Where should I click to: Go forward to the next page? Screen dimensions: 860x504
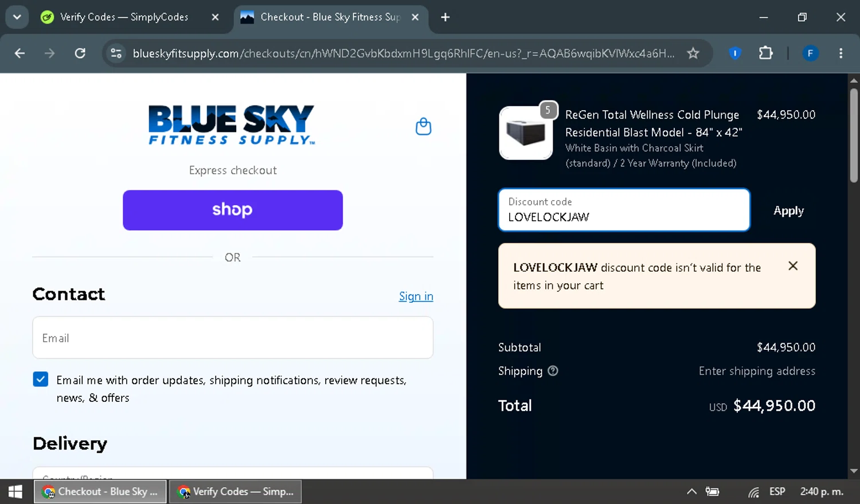[50, 53]
